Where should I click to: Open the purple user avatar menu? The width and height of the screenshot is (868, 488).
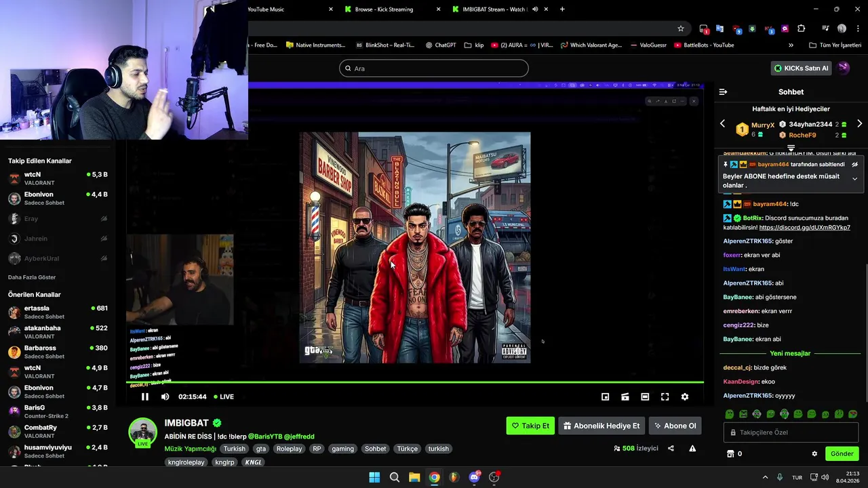coord(844,68)
